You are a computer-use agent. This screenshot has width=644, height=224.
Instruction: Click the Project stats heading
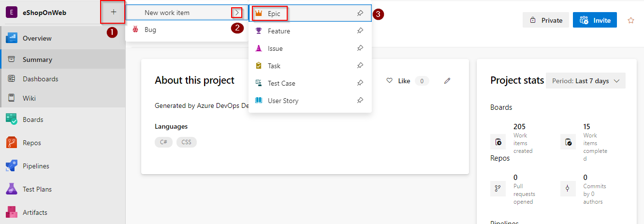tap(517, 80)
